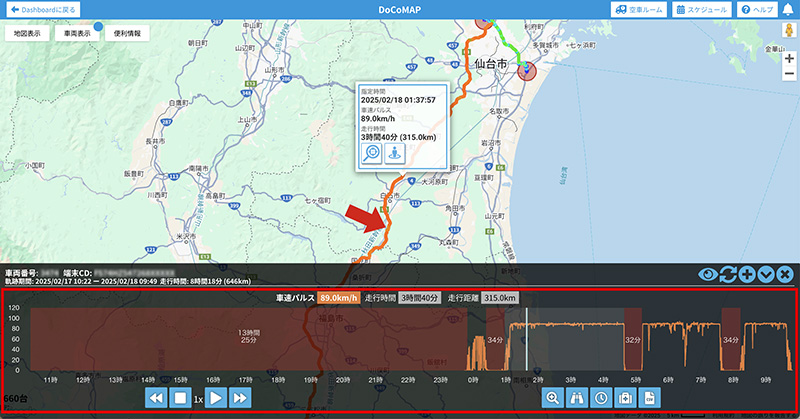Screen dimensions: 800x419
Task: Click the binoculars icon below the chart
Action: point(576,397)
